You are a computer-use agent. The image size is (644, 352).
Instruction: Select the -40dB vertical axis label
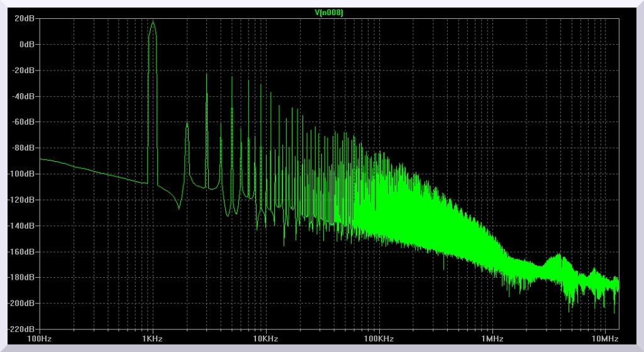coord(25,96)
